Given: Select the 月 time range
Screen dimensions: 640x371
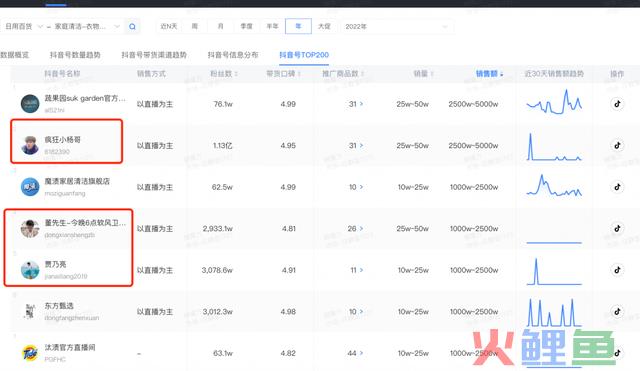Looking at the screenshot, I should point(220,27).
